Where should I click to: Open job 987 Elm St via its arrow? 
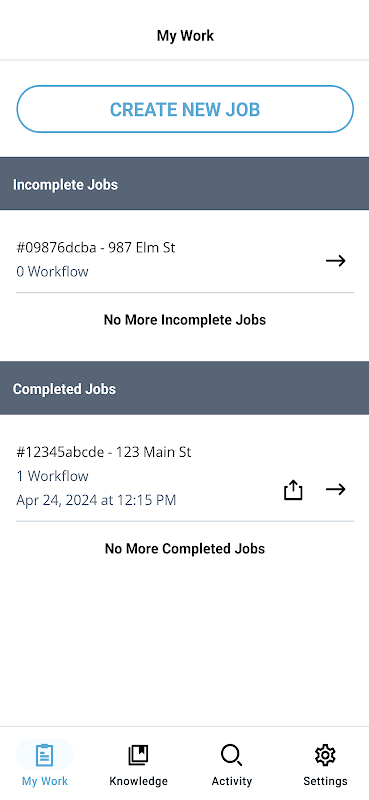click(336, 261)
